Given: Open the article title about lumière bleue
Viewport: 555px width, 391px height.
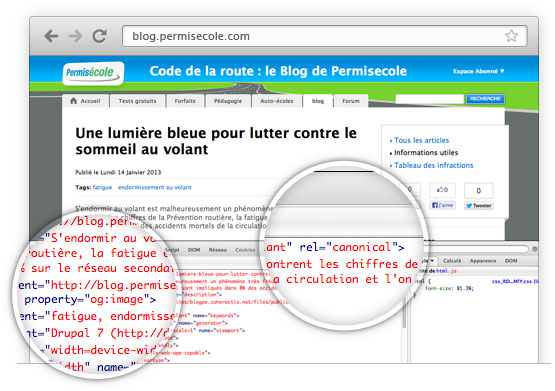Looking at the screenshot, I should pyautogui.click(x=216, y=141).
